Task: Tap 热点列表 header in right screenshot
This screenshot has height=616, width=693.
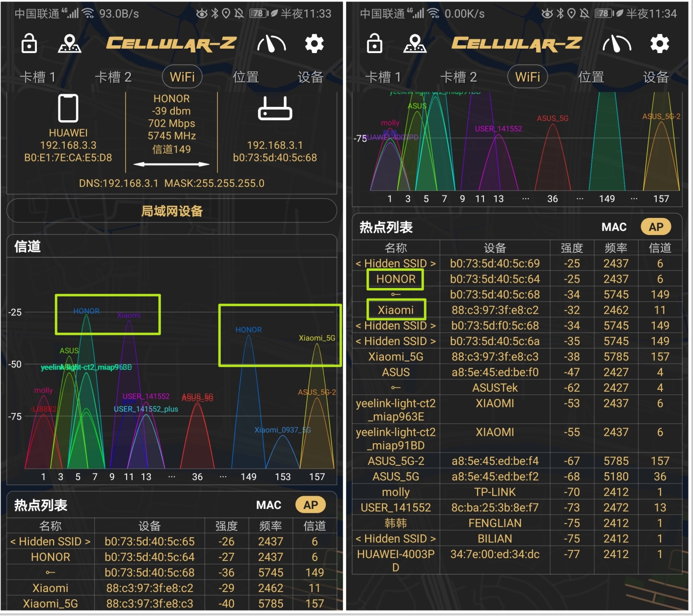Action: pyautogui.click(x=386, y=227)
